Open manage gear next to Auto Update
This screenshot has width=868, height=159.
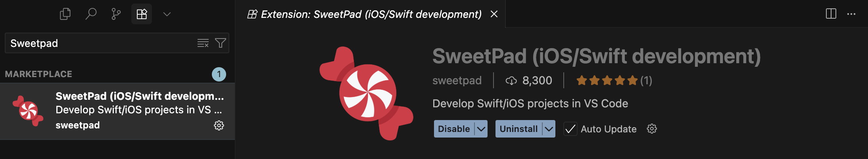(x=652, y=129)
